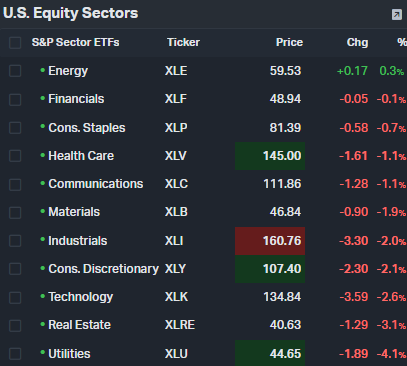Check the Energy row checkbox
407x366 pixels.
tap(15, 71)
